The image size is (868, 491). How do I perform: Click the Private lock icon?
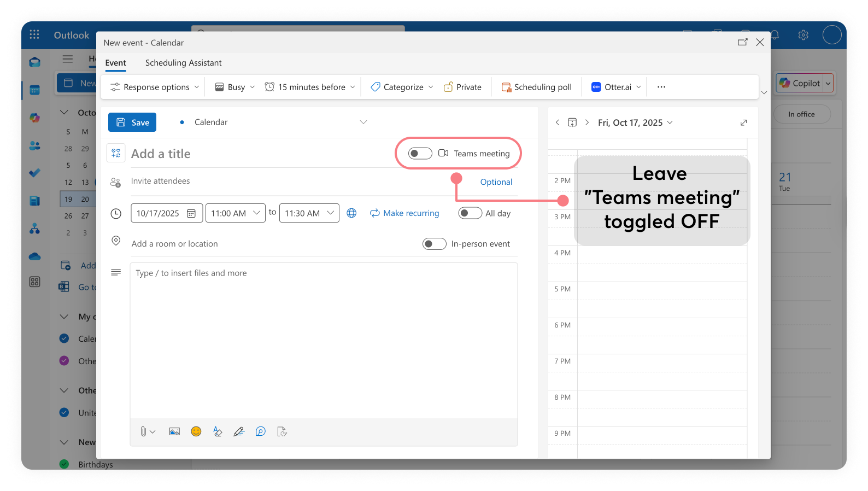448,87
